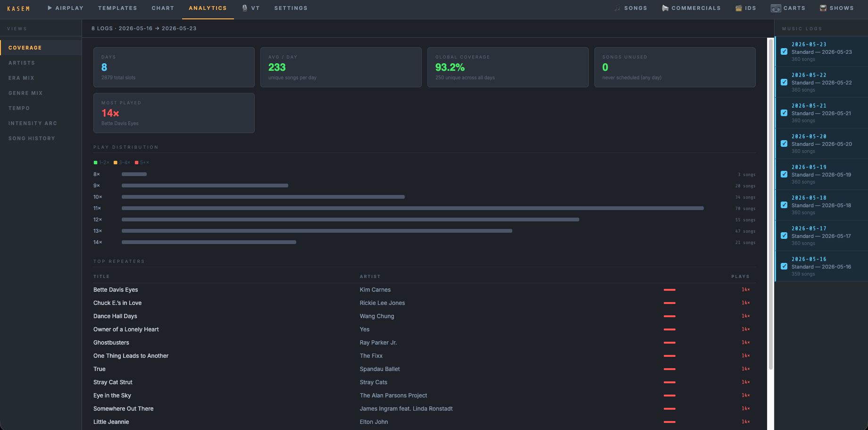
Task: Click the Commercials icon
Action: (x=665, y=8)
